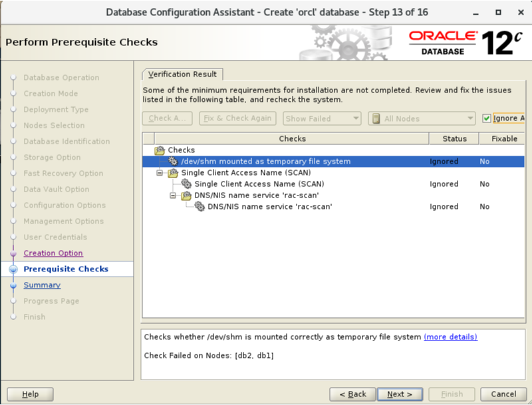Select the DNS/NIS name service 'rac-scan' parent row
The height and width of the screenshot is (405, 532).
click(333, 196)
